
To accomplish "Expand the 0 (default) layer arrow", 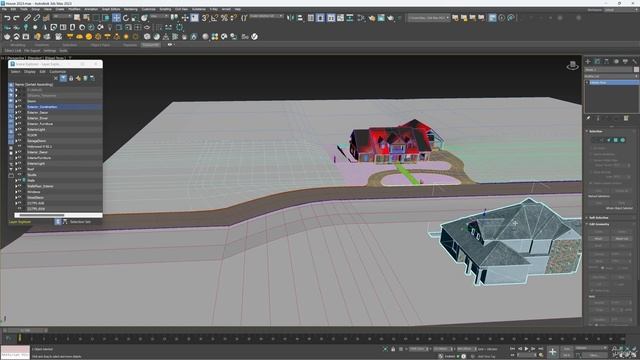I will (x=16, y=89).
